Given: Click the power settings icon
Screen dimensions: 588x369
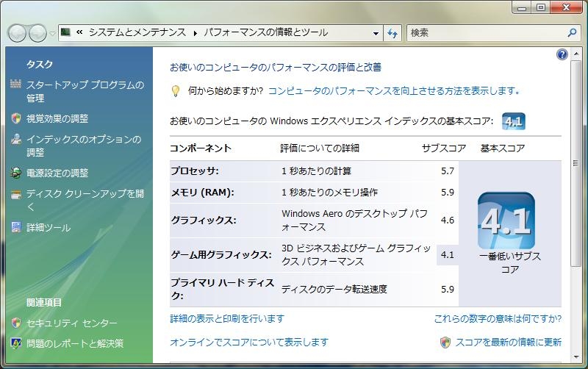Looking at the screenshot, I should pos(15,173).
